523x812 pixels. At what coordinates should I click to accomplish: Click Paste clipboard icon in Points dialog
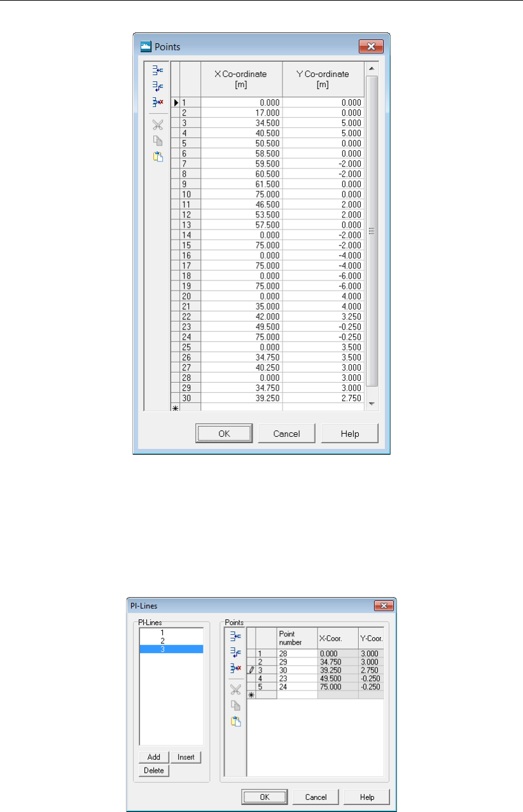pos(158,157)
